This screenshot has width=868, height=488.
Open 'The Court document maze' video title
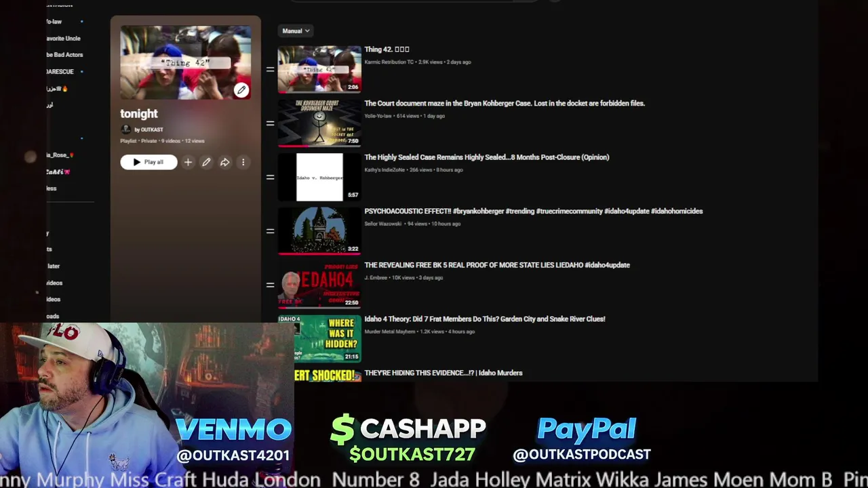click(x=505, y=104)
